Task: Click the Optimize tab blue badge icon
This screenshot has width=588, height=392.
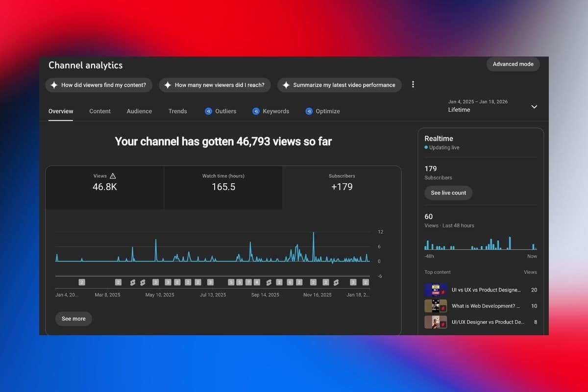Action: click(x=309, y=111)
